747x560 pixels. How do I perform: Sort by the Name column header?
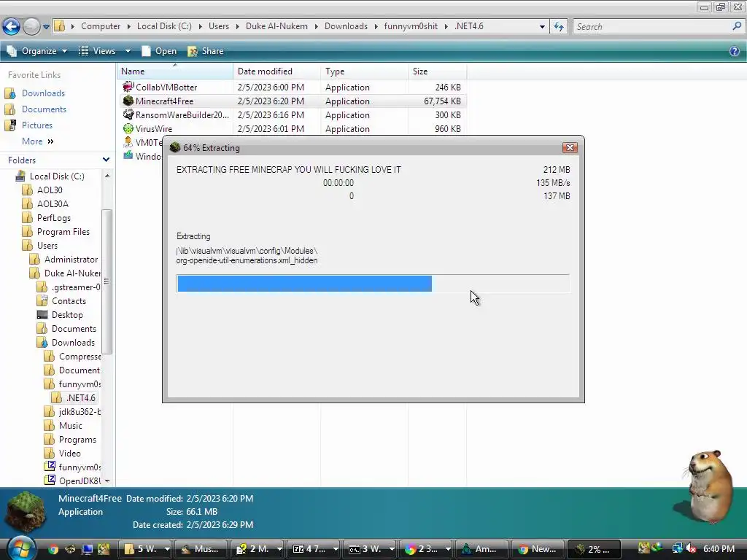[x=175, y=71]
